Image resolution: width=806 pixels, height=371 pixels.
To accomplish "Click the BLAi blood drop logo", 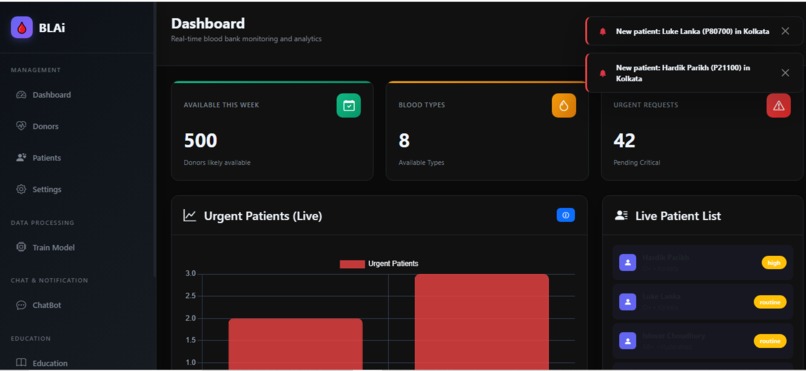I will 22,28.
